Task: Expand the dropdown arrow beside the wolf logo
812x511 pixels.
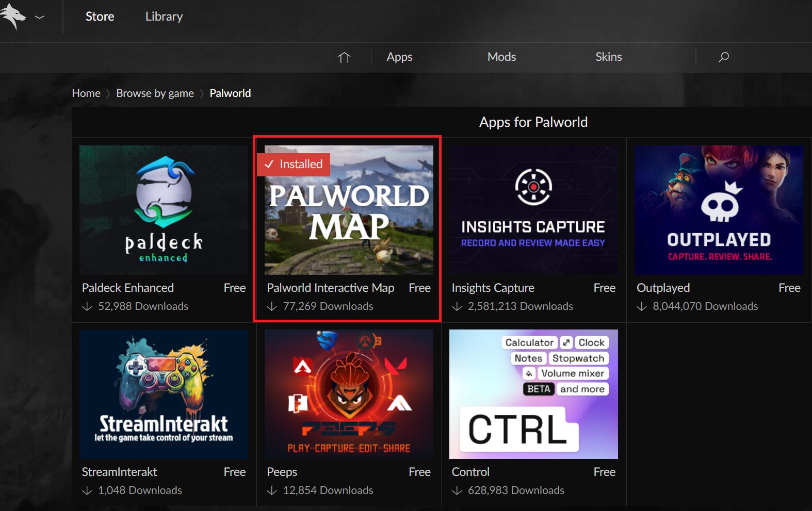Action: [40, 17]
